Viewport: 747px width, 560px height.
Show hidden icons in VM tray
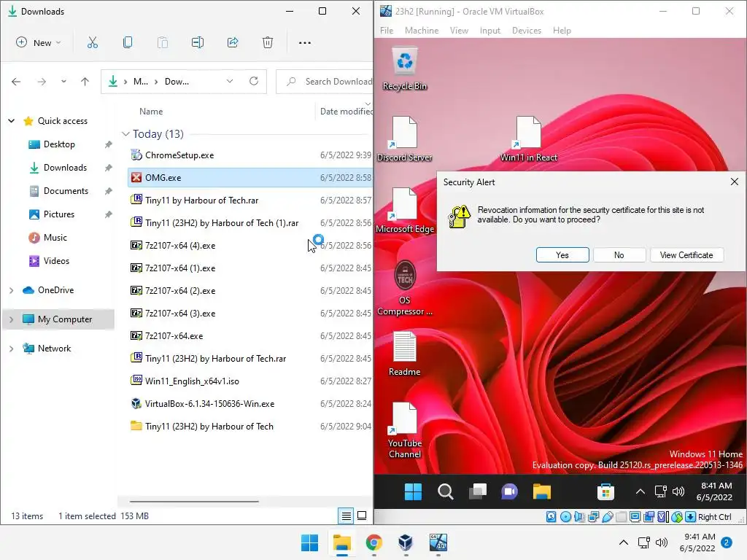pyautogui.click(x=640, y=491)
